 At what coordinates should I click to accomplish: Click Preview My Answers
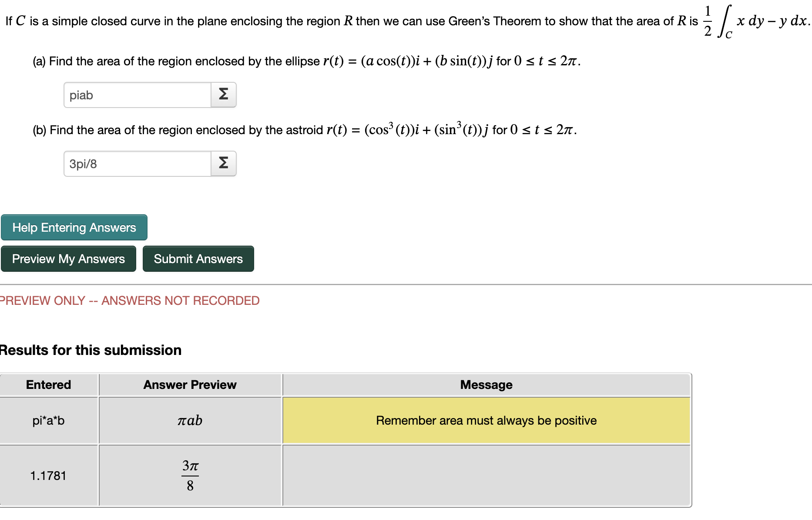[68, 259]
